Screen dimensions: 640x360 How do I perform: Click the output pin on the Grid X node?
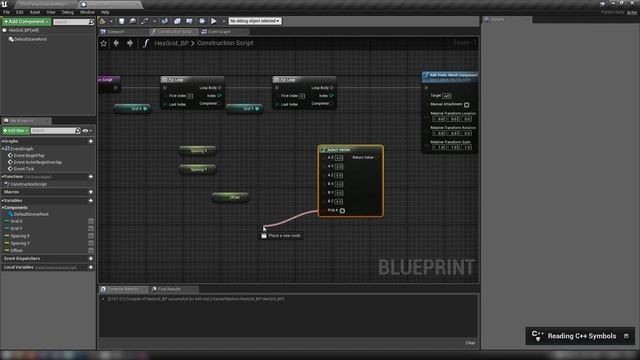(x=145, y=109)
